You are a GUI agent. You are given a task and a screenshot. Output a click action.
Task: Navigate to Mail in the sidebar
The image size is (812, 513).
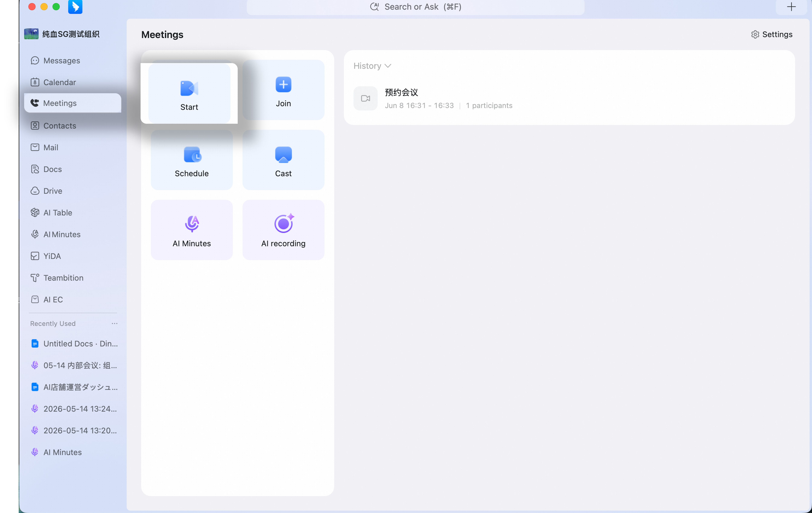(x=73, y=147)
